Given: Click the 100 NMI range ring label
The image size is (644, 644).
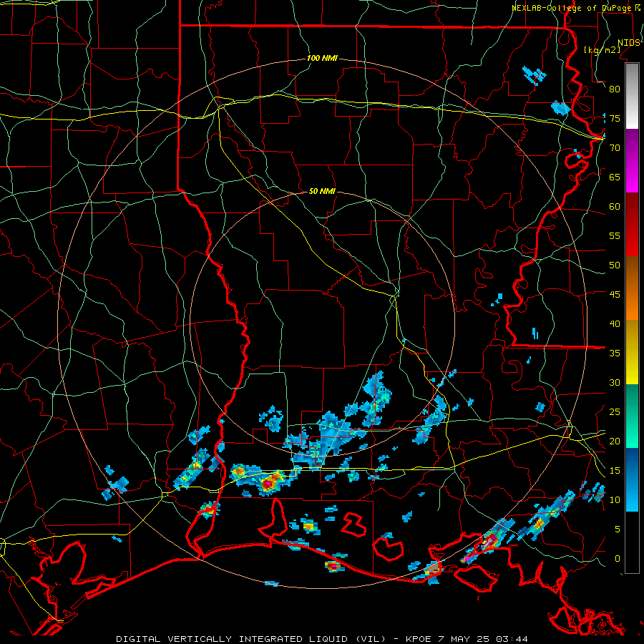Looking at the screenshot, I should click(x=322, y=58).
